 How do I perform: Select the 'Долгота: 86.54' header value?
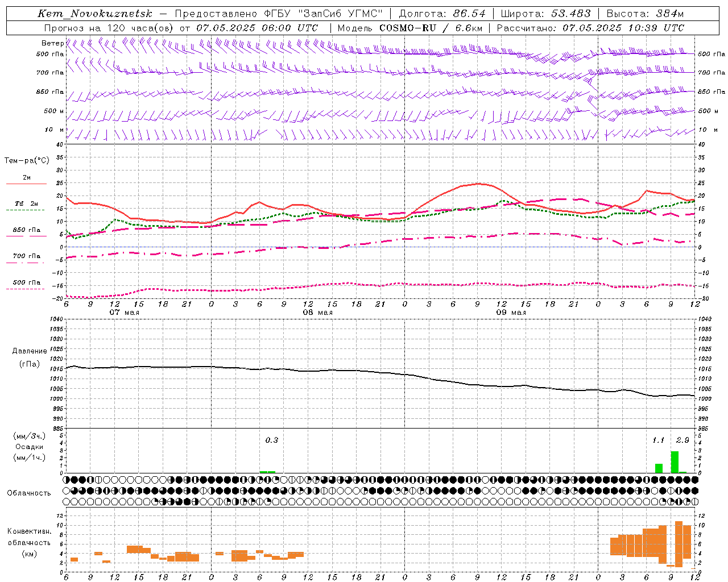click(x=442, y=14)
